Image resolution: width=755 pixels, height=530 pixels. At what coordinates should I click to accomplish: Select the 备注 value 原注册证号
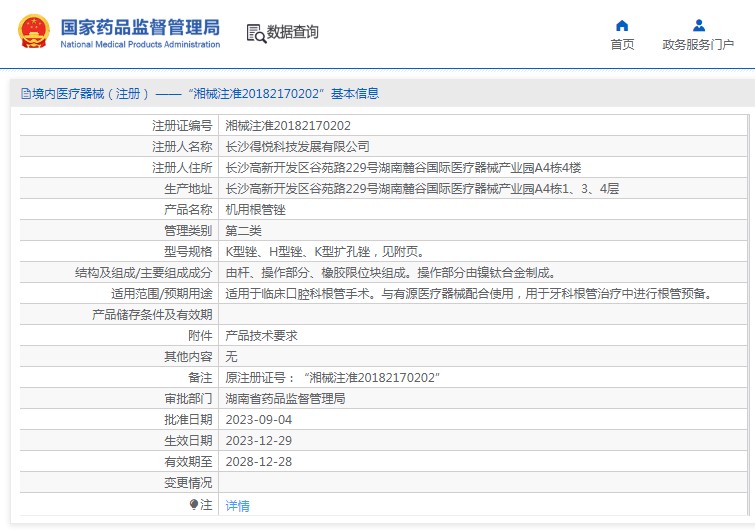click(x=333, y=378)
